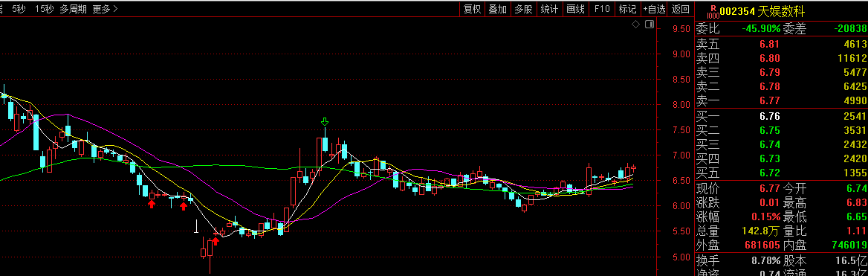Image resolution: width=868 pixels, height=276 pixels.
Task: Click the 统计 button
Action: click(549, 9)
